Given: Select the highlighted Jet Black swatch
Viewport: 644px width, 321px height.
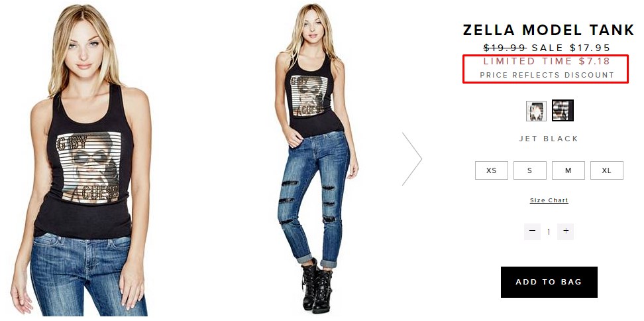Looking at the screenshot, I should pyautogui.click(x=563, y=111).
